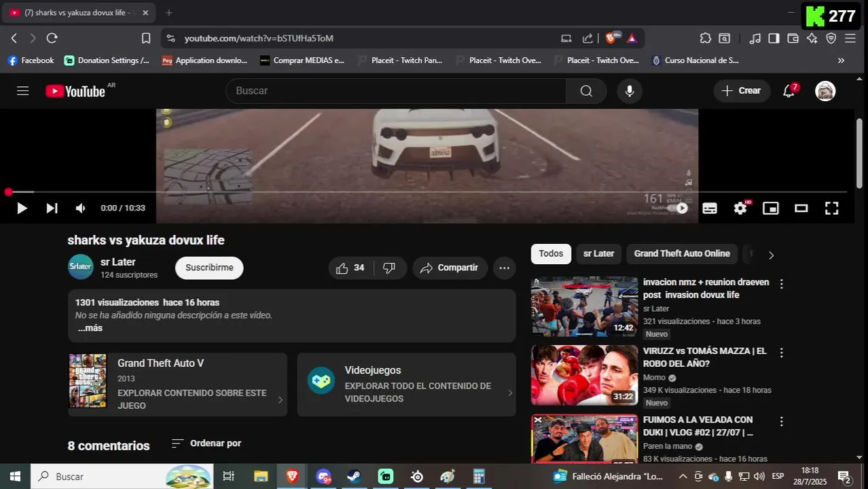Screen dimensions: 868x489
Task: Open Brave Rewards triangle icon
Action: tap(632, 38)
